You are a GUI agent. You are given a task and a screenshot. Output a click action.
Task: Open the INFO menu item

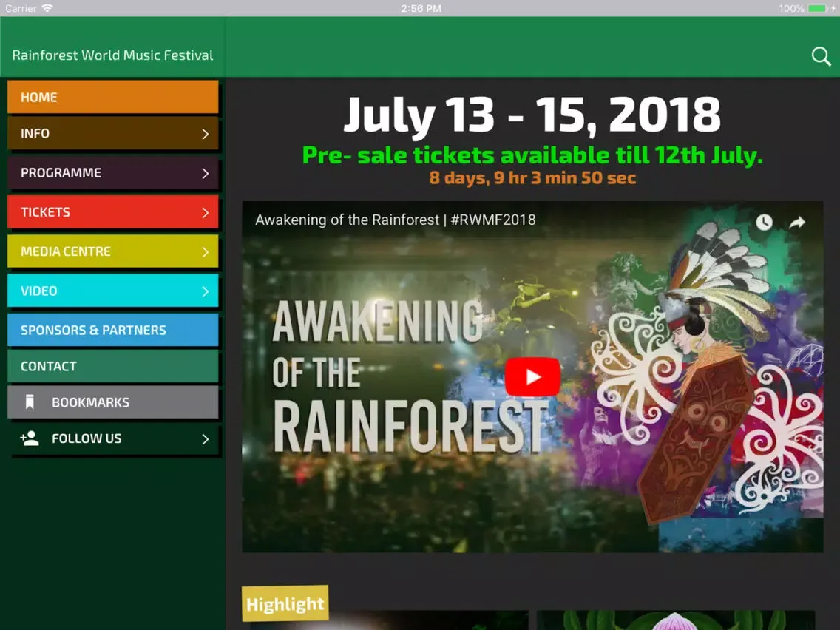pos(113,133)
